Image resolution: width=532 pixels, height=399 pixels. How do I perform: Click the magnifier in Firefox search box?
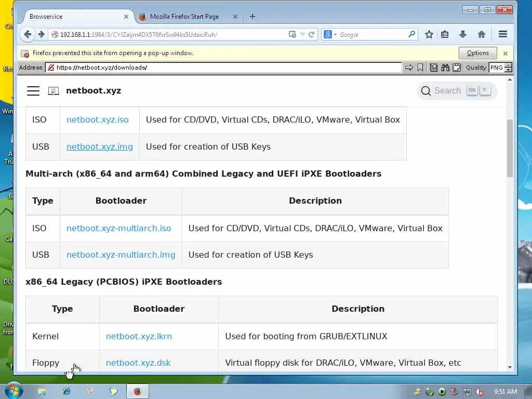[411, 34]
